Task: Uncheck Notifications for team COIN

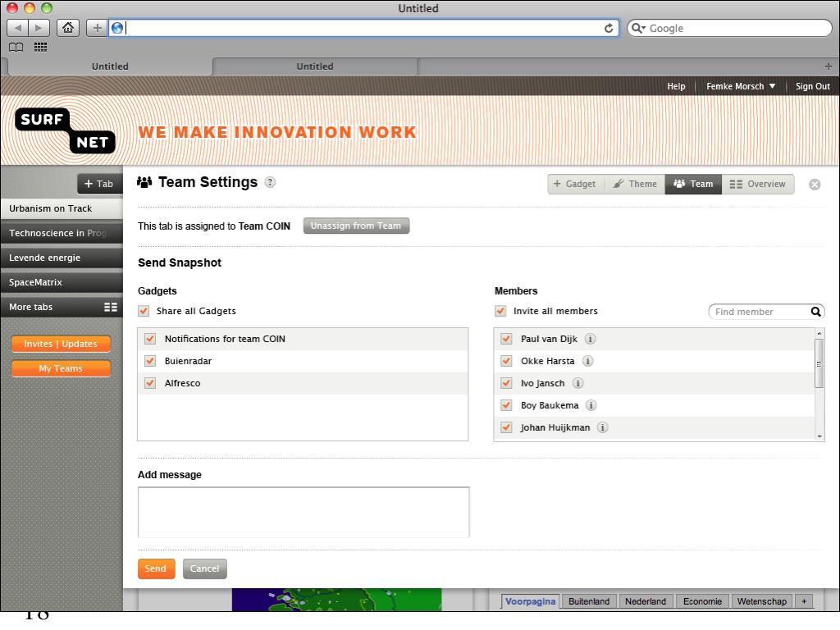Action: pyautogui.click(x=150, y=339)
